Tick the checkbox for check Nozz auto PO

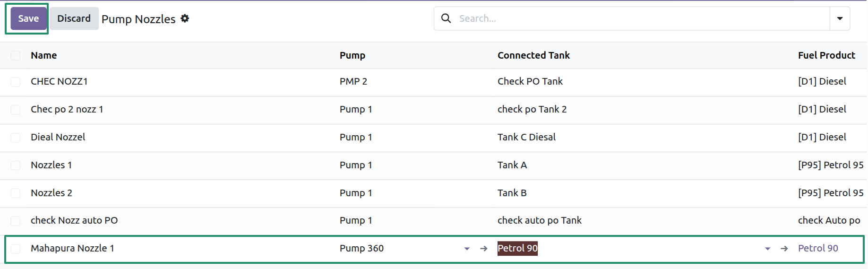[x=16, y=221]
